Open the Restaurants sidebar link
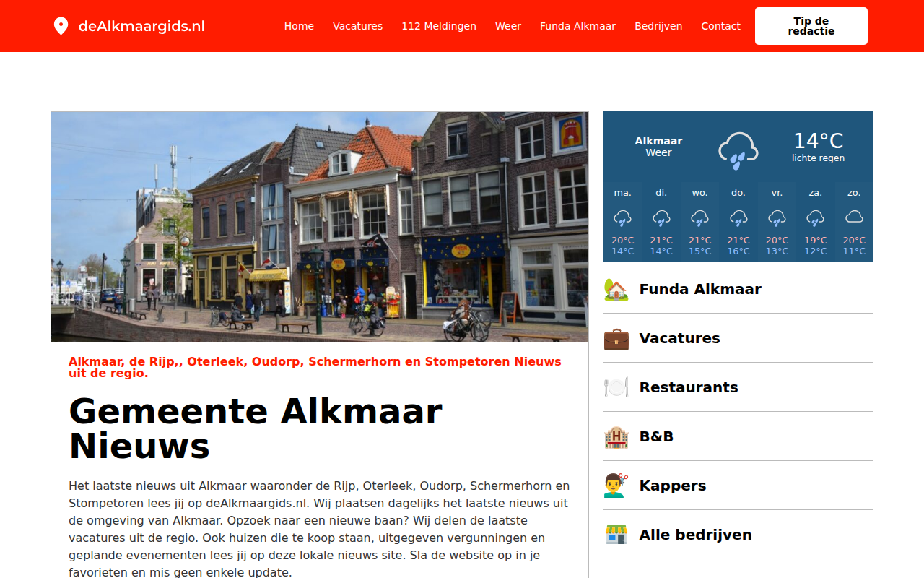Viewport: 924px width, 578px height. [x=689, y=387]
